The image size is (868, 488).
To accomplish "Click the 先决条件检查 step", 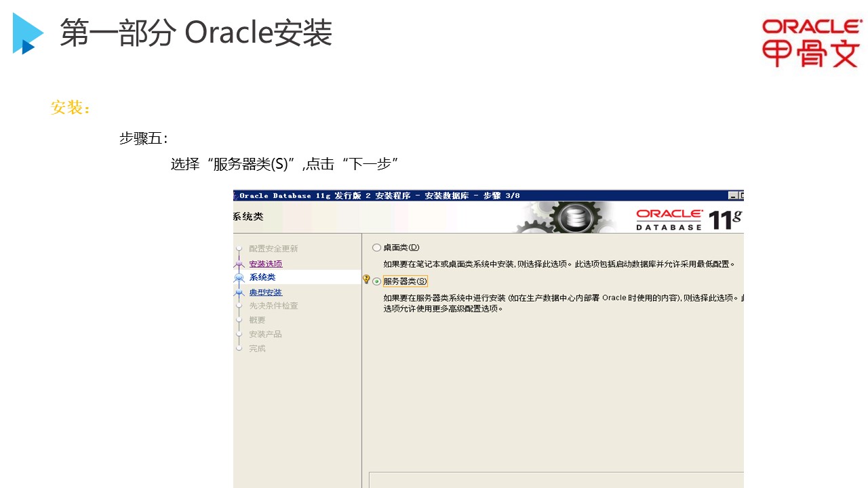I will coord(273,306).
